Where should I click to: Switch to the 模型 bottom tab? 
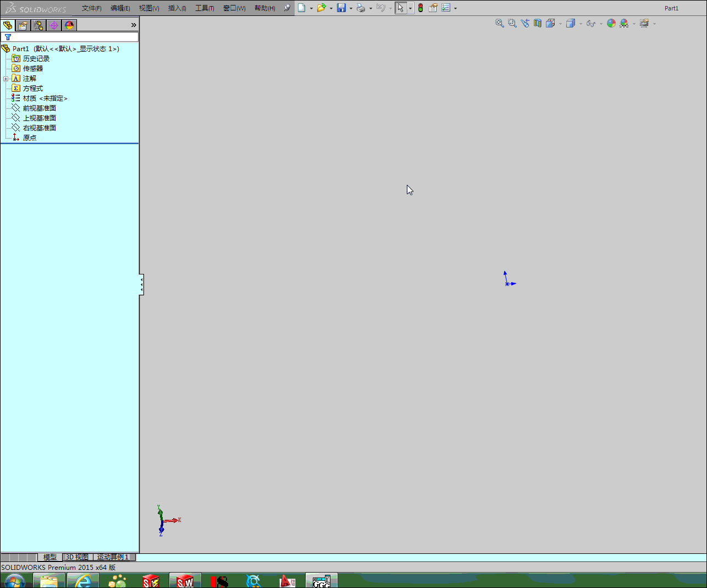[x=50, y=557]
